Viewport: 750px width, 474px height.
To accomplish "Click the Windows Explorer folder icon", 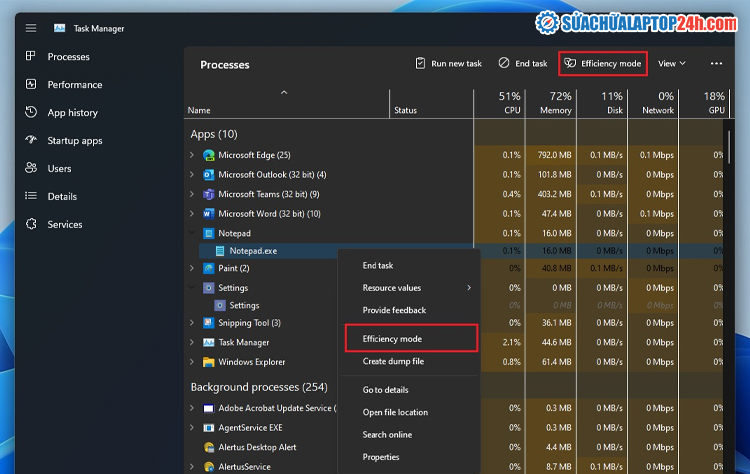I will click(x=209, y=362).
